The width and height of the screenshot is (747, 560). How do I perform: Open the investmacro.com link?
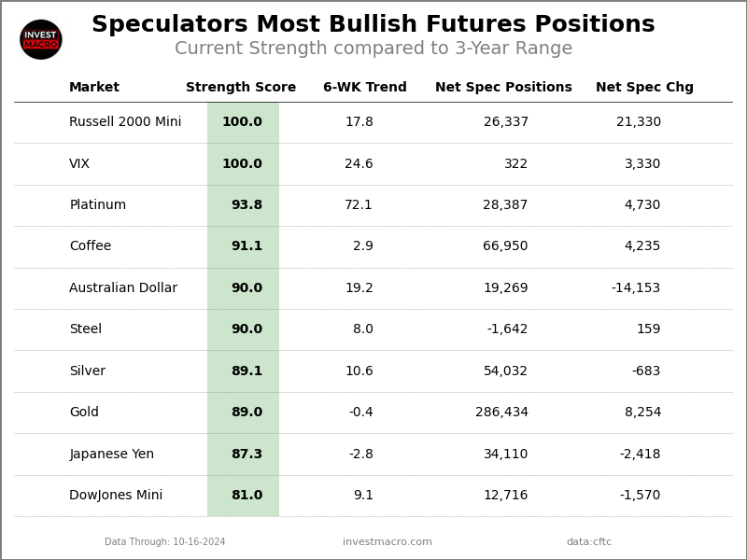click(388, 542)
